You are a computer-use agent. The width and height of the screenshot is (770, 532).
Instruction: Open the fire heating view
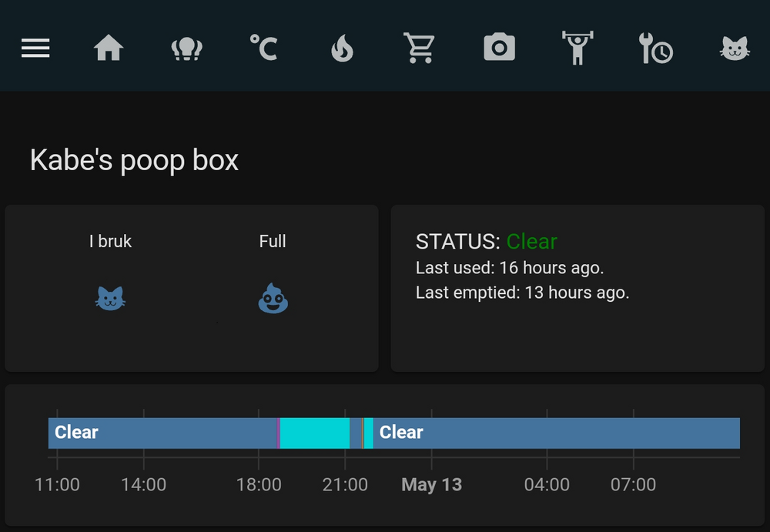click(342, 49)
